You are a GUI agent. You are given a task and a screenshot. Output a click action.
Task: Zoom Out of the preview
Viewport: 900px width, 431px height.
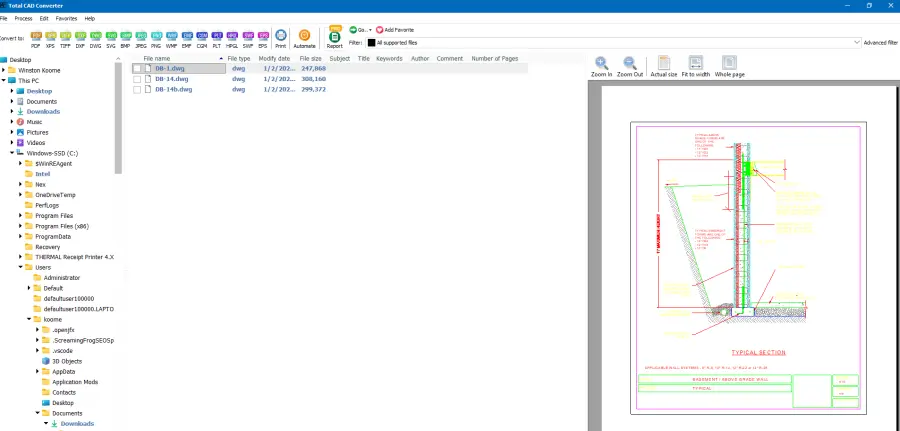click(x=630, y=67)
